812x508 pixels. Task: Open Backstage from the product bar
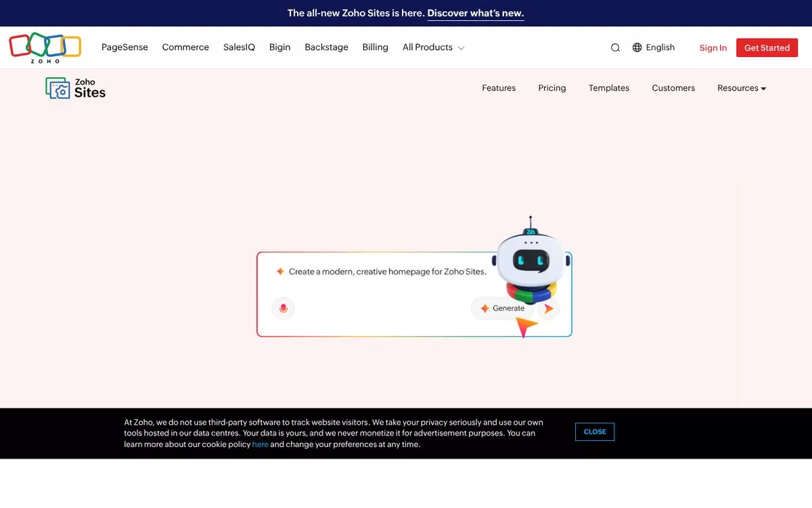pos(326,47)
